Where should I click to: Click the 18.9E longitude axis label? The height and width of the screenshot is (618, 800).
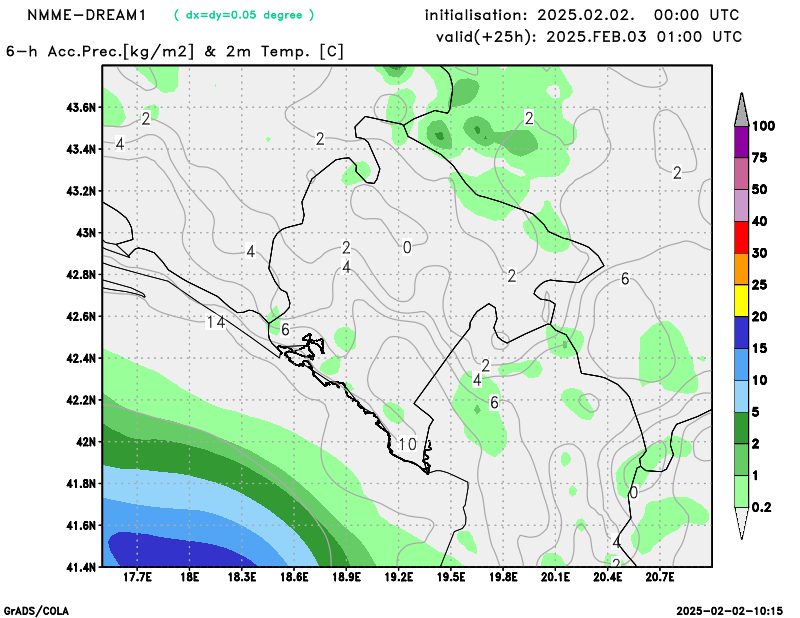346,577
